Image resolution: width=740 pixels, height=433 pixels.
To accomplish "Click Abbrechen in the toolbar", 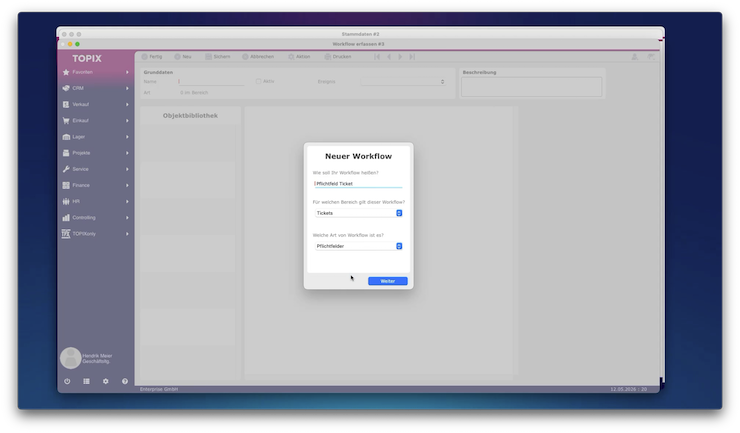I will (x=258, y=57).
